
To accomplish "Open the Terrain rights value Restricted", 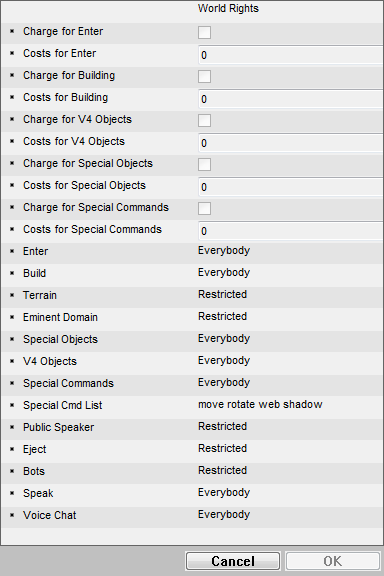I will click(222, 294).
